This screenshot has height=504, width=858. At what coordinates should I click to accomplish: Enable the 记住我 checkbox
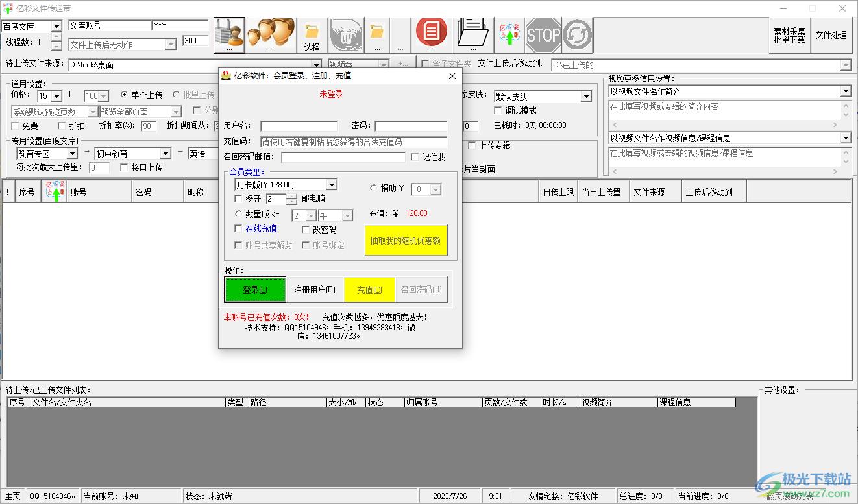coord(415,158)
